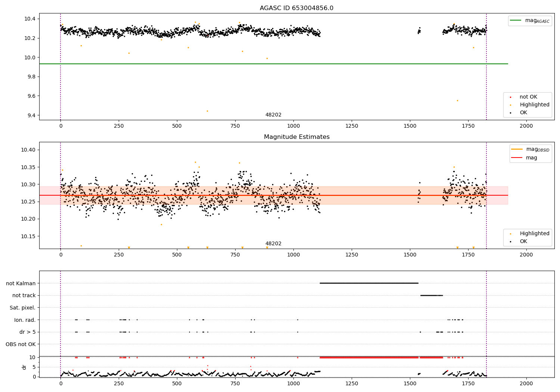Click the '48202' annotation in the top plot
This screenshot has width=560, height=392.
(273, 115)
